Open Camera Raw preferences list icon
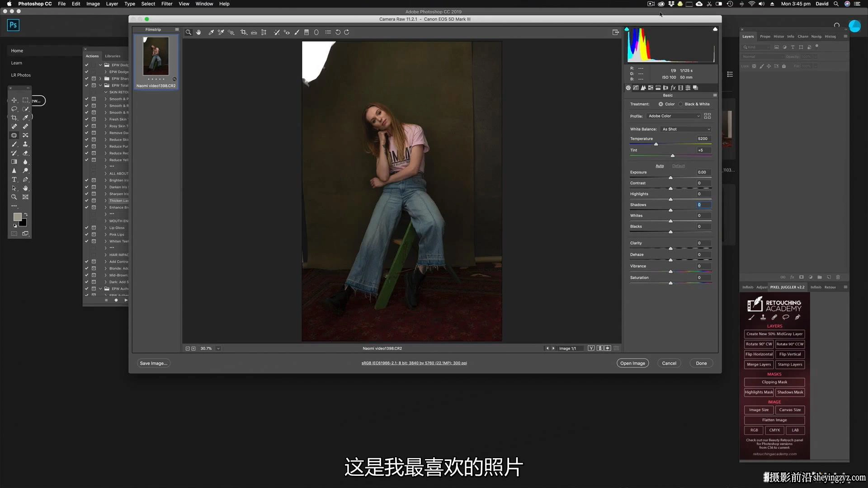The height and width of the screenshot is (488, 868). [x=328, y=32]
